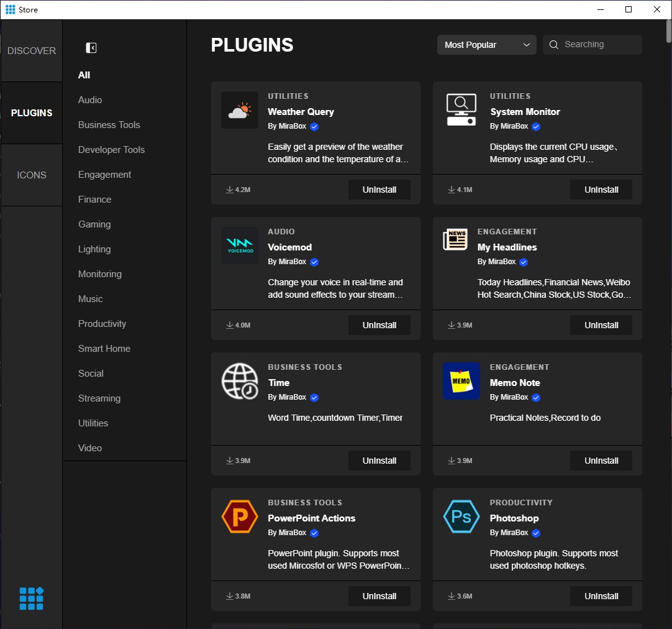
Task: Click verified badge on Time author
Action: click(x=314, y=397)
